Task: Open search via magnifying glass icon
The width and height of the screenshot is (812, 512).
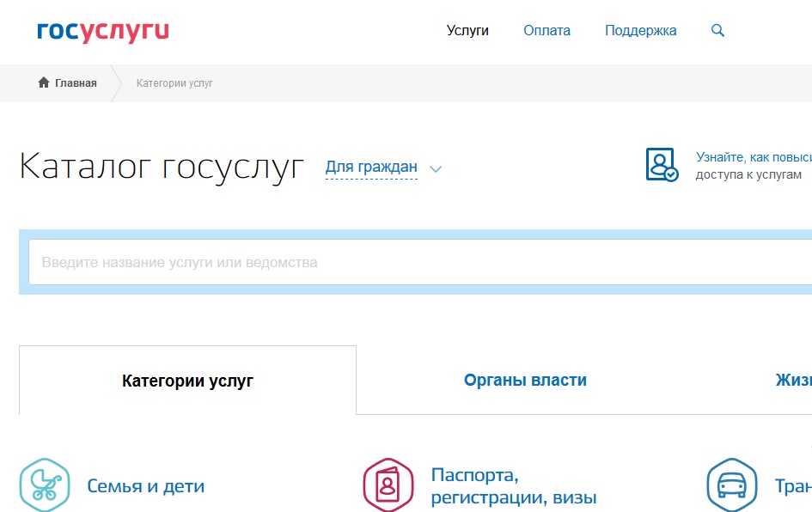Action: pyautogui.click(x=717, y=31)
